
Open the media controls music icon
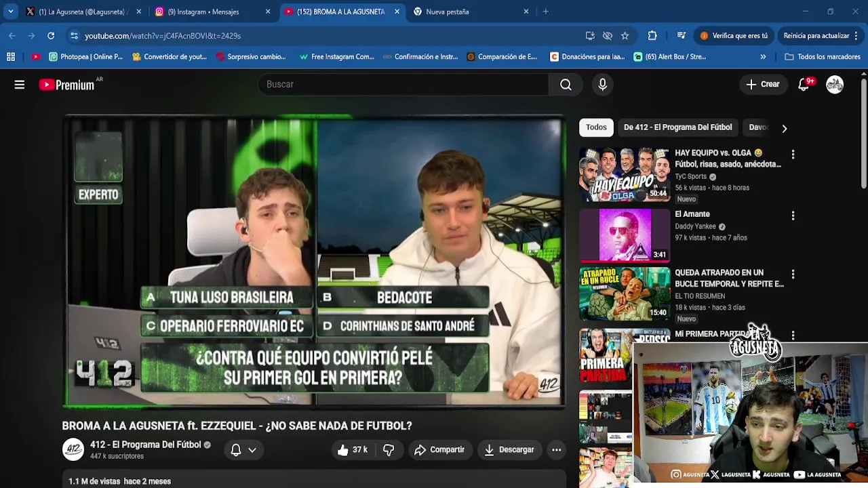click(x=682, y=36)
